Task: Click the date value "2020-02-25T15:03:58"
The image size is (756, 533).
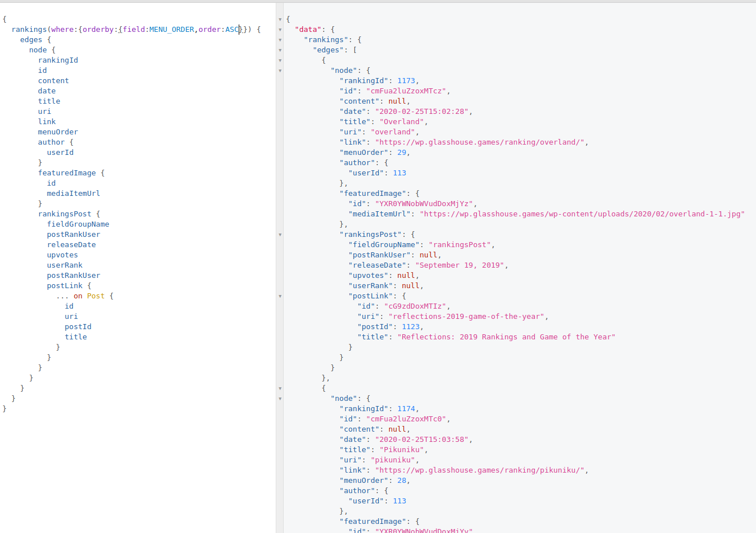Action: 422,440
